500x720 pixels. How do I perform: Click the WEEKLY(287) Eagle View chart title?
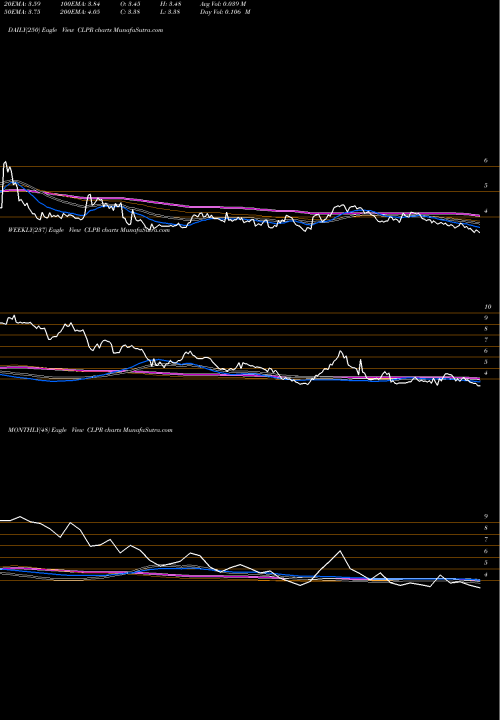(x=89, y=230)
